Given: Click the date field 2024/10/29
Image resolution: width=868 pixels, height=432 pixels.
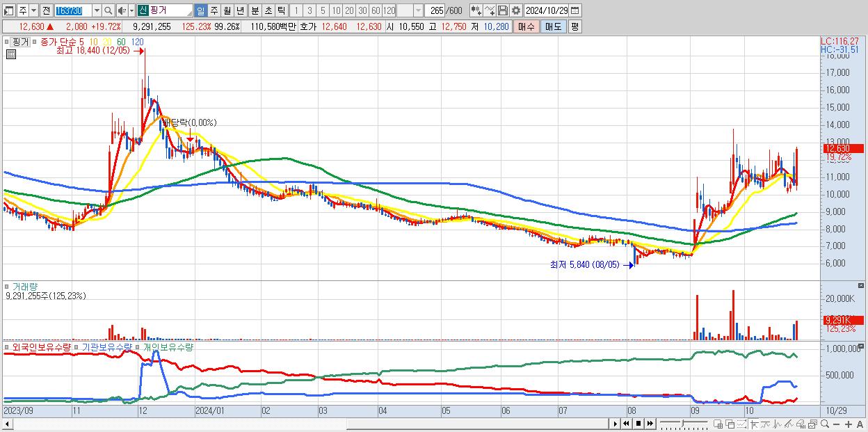Looking at the screenshot, I should point(546,10).
